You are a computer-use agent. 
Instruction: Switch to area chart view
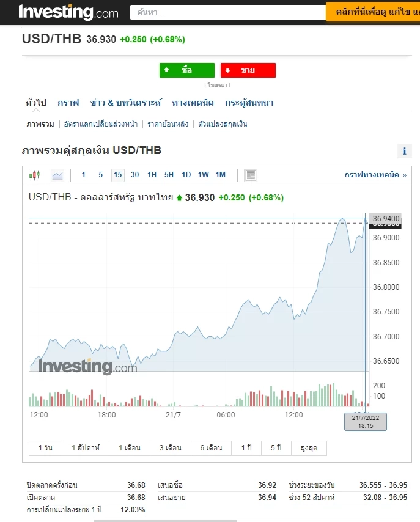click(x=57, y=175)
